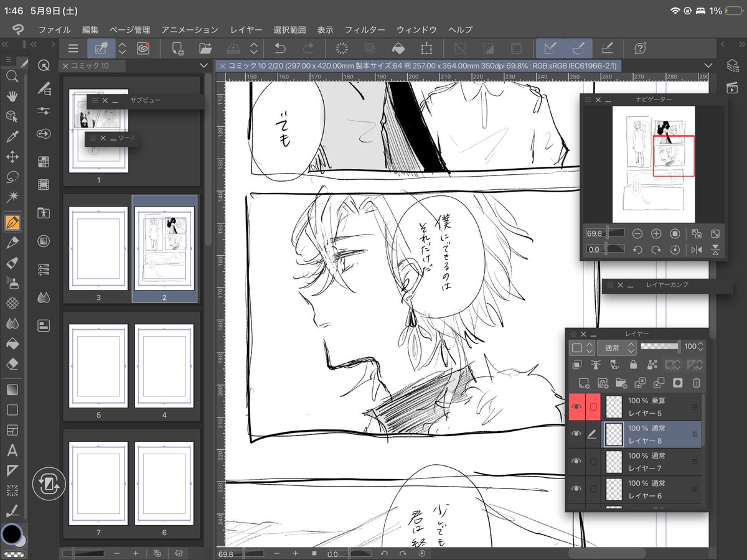Open the 編集 menu

(x=90, y=29)
